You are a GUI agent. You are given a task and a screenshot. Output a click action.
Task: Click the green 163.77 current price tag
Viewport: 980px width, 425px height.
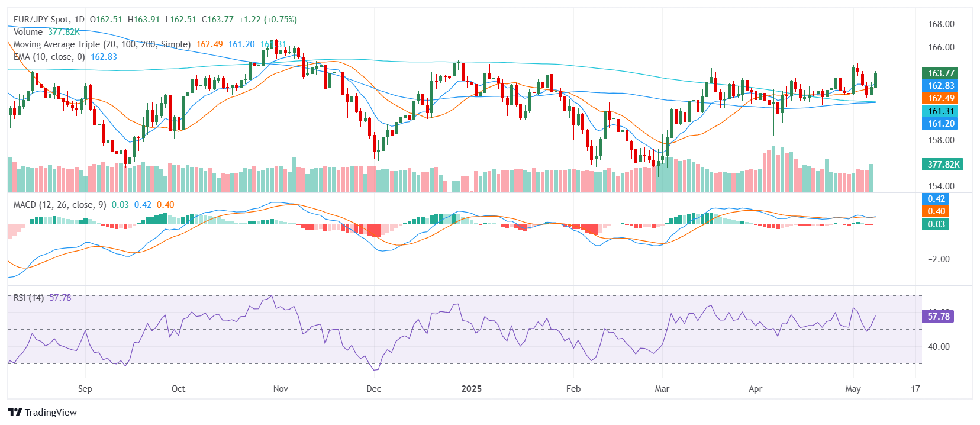[940, 73]
